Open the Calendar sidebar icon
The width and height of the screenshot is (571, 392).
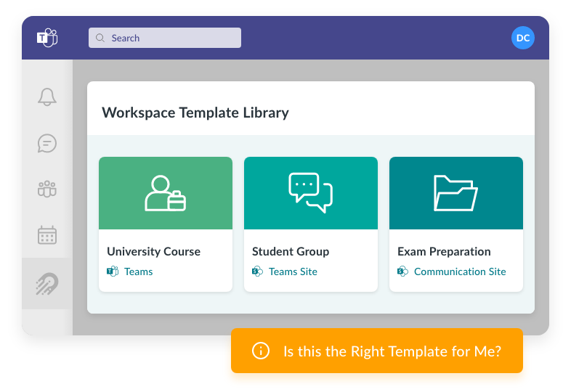47,235
